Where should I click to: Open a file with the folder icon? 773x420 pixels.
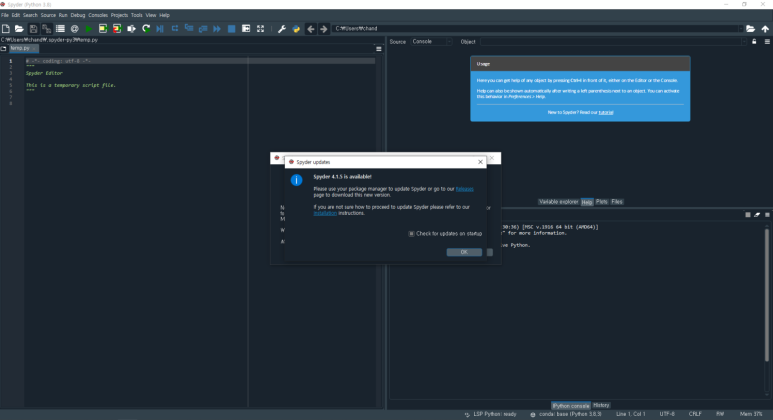click(19, 29)
